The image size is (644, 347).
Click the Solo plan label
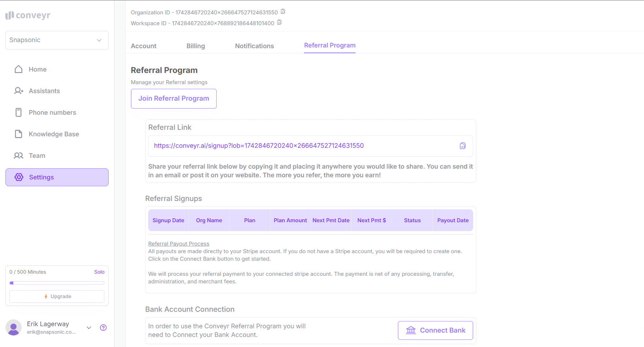[x=99, y=272]
